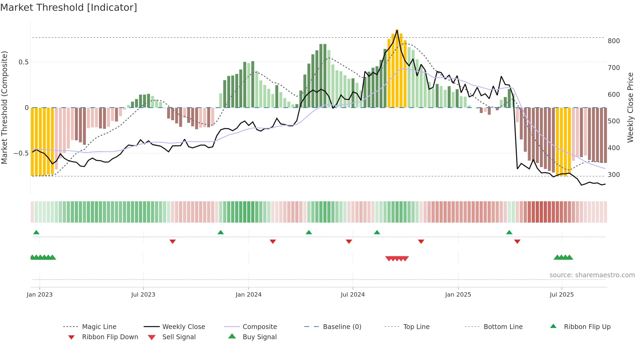Click the ribbon flip down marker near August 2023
The image size is (644, 362).
[173, 242]
